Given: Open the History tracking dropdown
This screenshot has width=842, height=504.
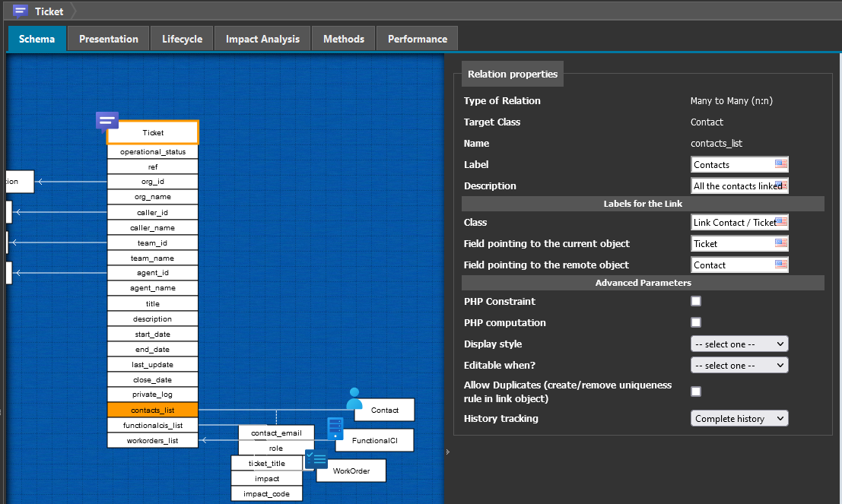Looking at the screenshot, I should pyautogui.click(x=739, y=419).
